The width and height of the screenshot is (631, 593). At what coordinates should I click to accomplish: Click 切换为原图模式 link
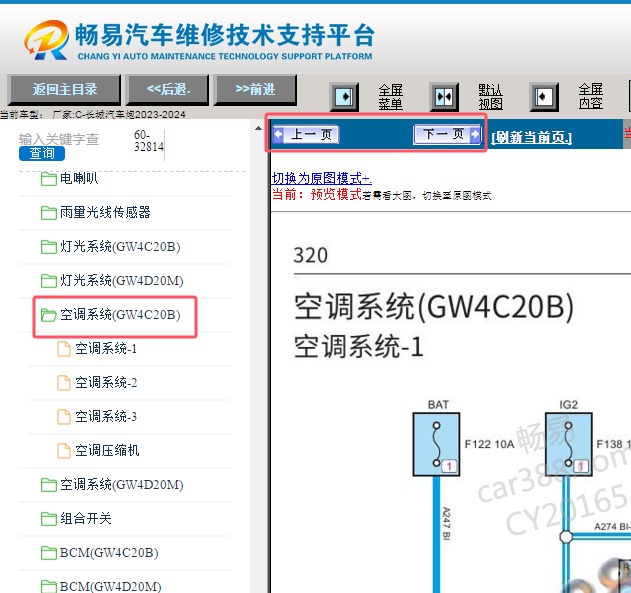(x=322, y=178)
